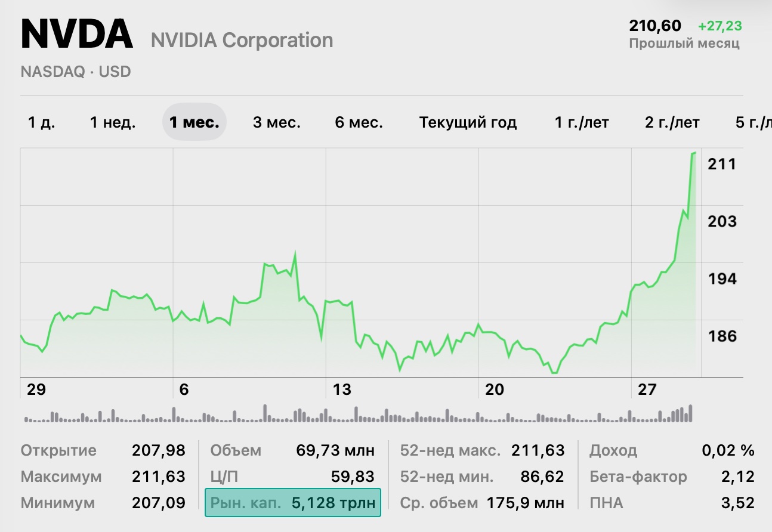The height and width of the screenshot is (532, 772).
Task: Open the 2 г./лет chart range
Action: click(x=672, y=123)
